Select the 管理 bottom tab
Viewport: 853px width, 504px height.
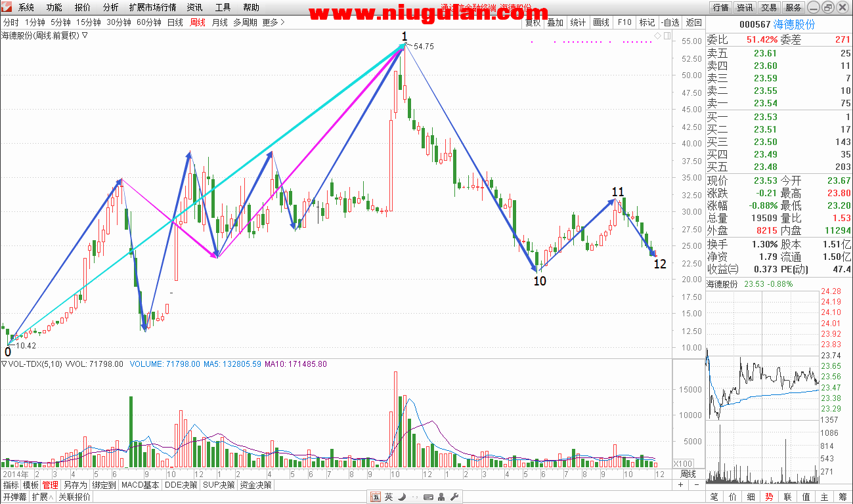point(50,486)
